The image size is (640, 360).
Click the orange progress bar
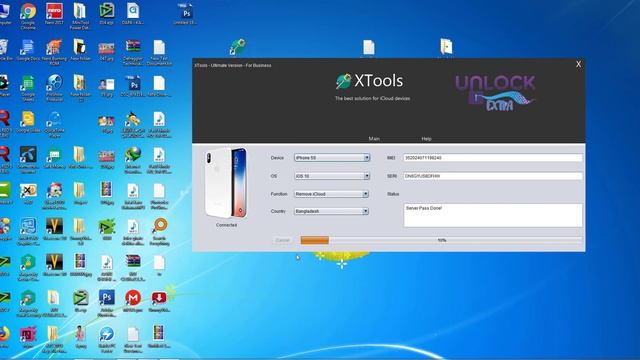click(x=441, y=240)
